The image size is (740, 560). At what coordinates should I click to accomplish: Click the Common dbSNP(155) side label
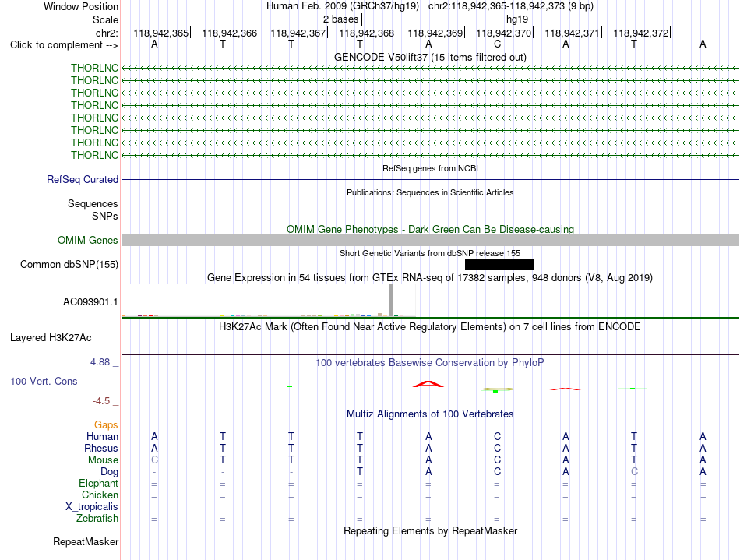69,264
